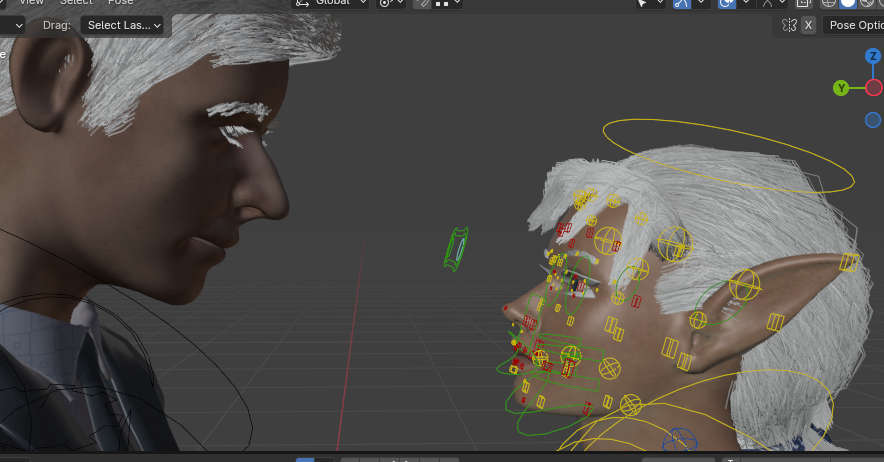The width and height of the screenshot is (884, 462).
Task: Toggle the show overlays button
Action: pyautogui.click(x=727, y=3)
